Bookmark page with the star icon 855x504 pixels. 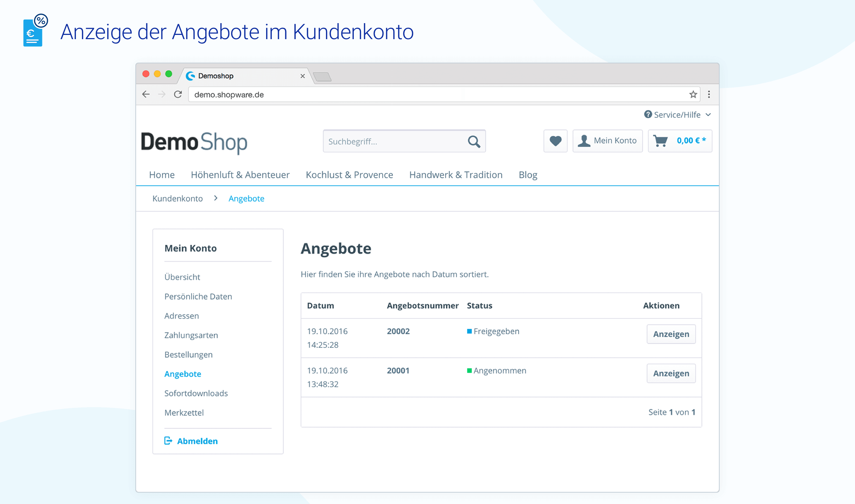693,94
